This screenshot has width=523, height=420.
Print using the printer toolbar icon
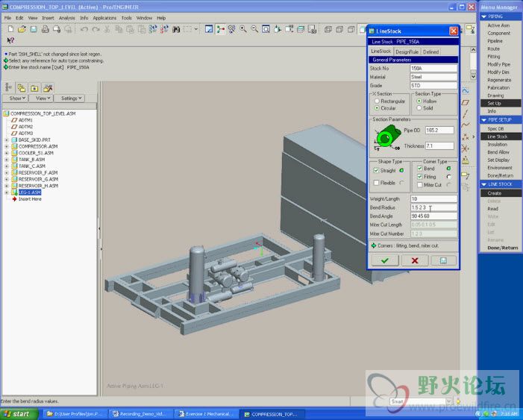(x=45, y=29)
